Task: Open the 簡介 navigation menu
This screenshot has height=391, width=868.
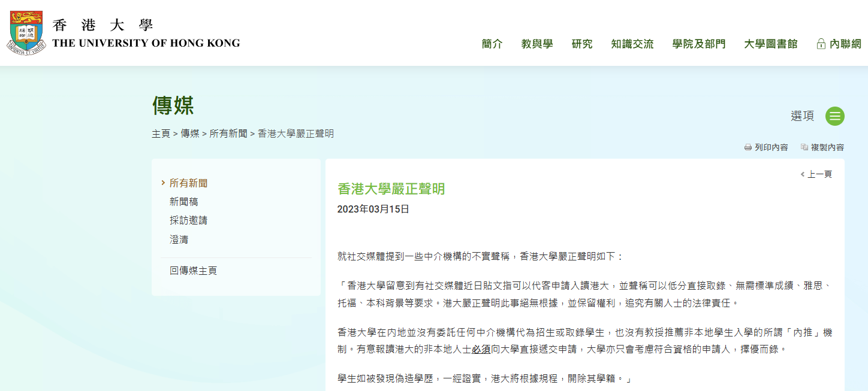Action: coord(492,44)
